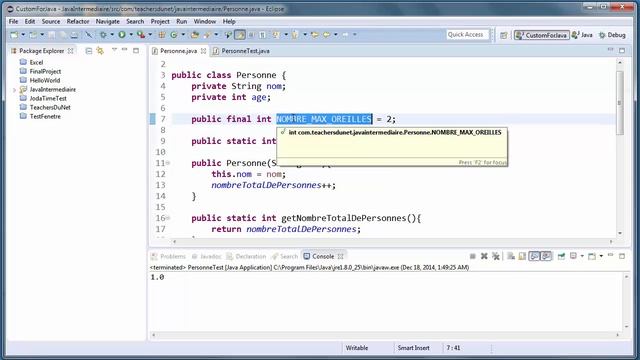The height and width of the screenshot is (360, 640).
Task: Switch to the CustomForJava perspective
Action: coord(541,36)
